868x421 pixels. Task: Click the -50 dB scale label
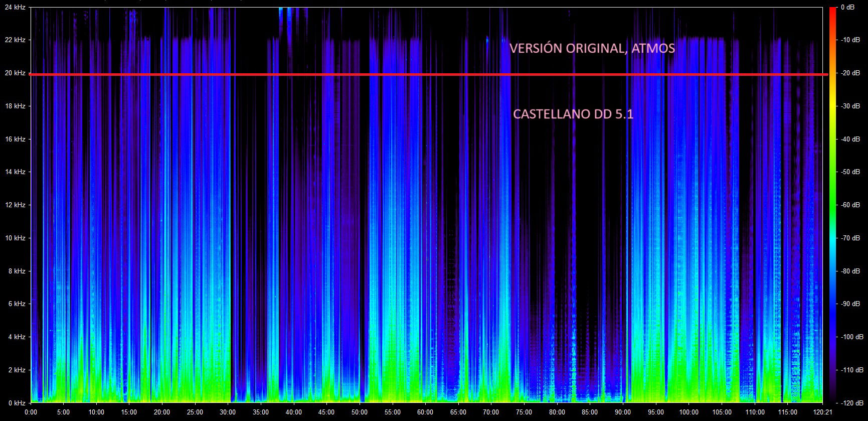click(851, 172)
